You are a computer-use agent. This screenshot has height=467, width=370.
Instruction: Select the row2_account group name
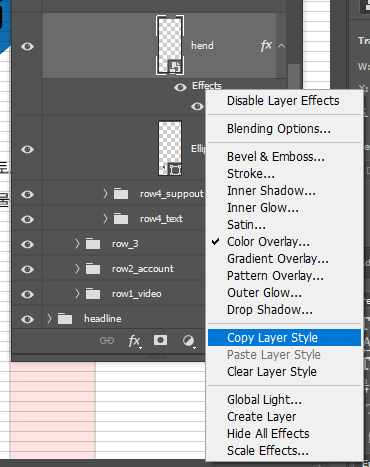[143, 269]
